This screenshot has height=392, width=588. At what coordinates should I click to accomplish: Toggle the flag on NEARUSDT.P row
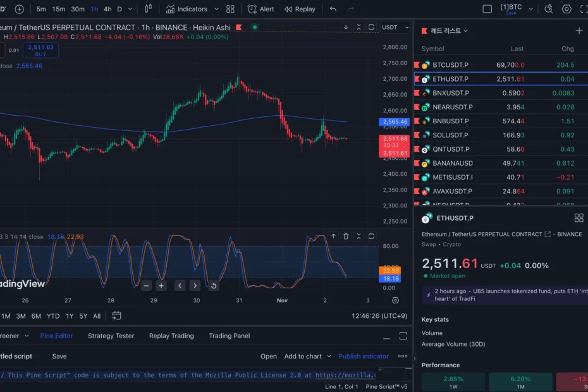pyautogui.click(x=417, y=107)
